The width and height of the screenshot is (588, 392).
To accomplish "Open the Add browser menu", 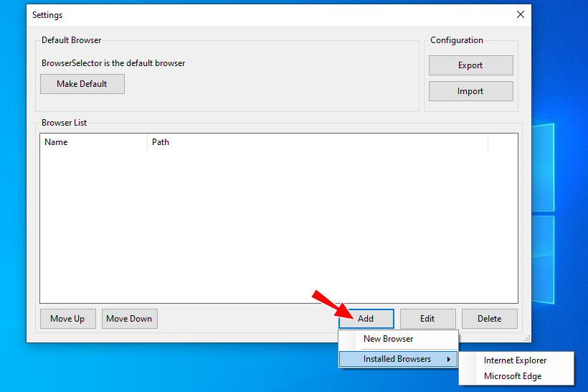I will (366, 318).
